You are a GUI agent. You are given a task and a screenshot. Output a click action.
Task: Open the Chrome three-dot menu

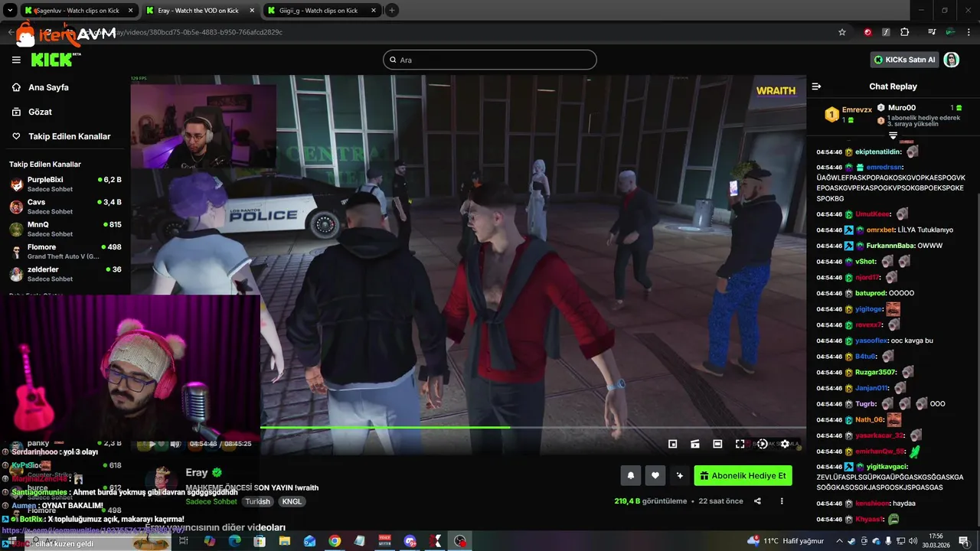[x=969, y=32]
